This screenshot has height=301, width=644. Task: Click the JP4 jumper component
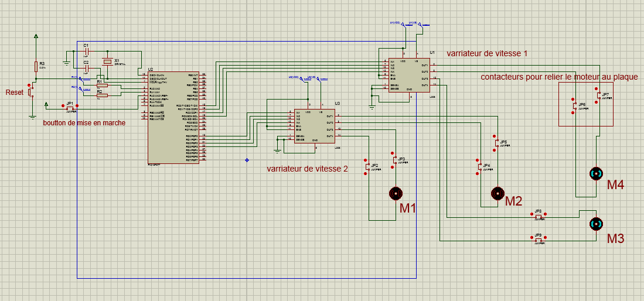pos(480,167)
